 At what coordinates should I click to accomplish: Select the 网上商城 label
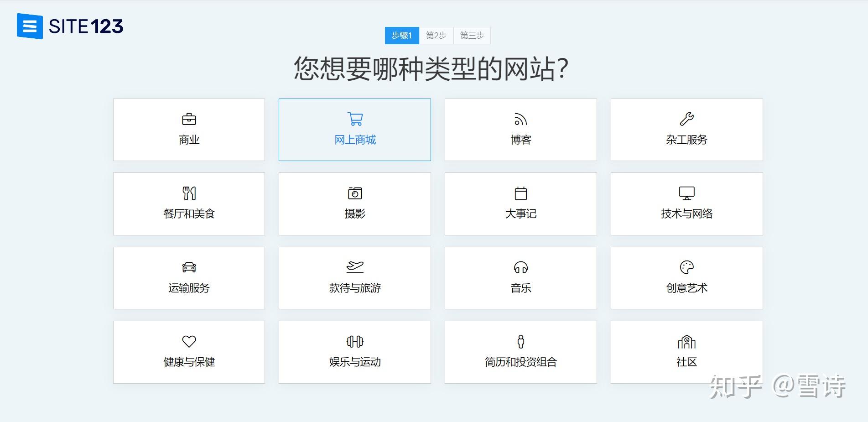pyautogui.click(x=355, y=140)
